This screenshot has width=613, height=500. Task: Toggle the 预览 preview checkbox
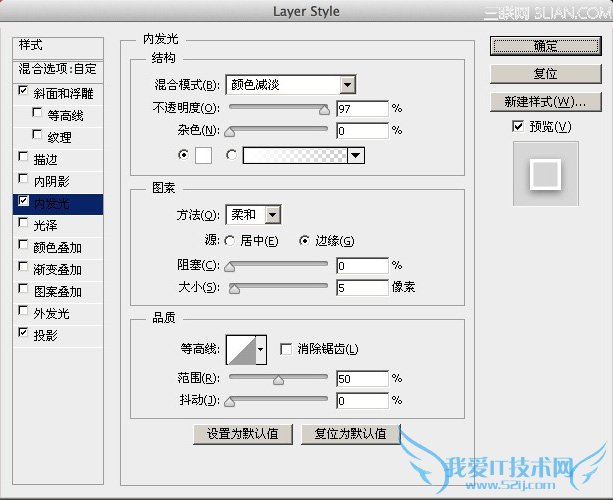tap(518, 126)
